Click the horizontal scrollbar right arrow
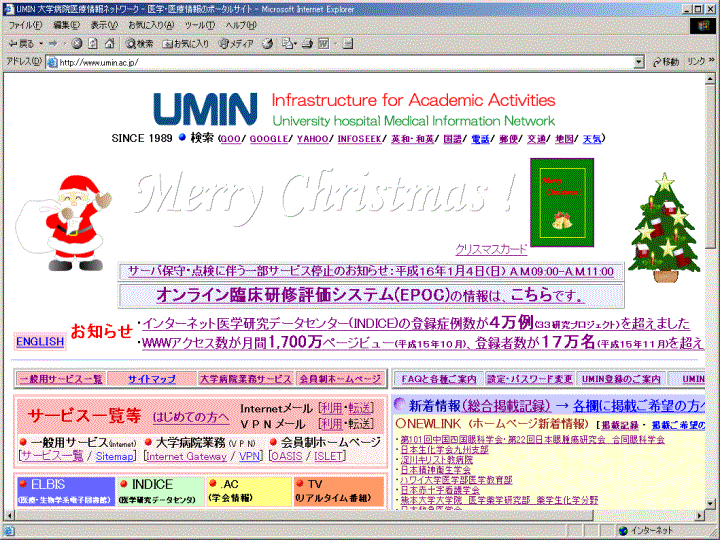 click(x=697, y=515)
